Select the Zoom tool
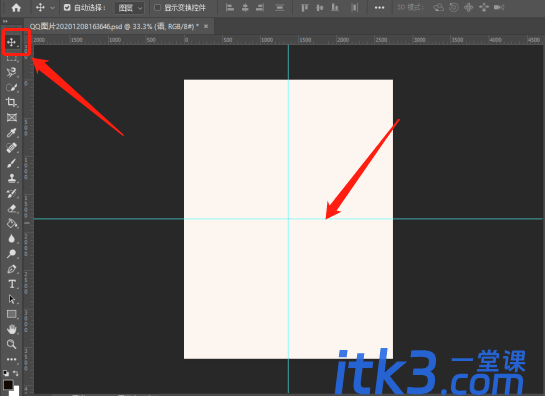This screenshot has width=546, height=396. (11, 344)
